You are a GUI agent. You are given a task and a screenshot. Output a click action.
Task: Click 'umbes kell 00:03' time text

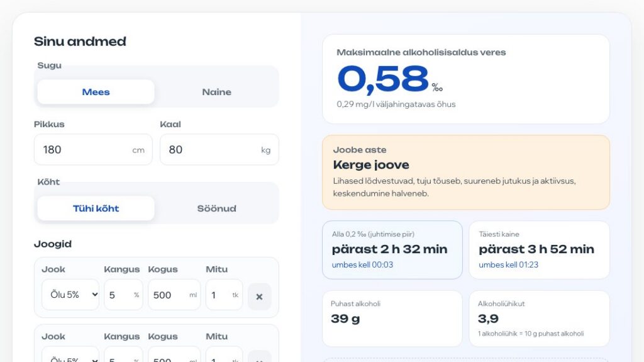point(362,264)
